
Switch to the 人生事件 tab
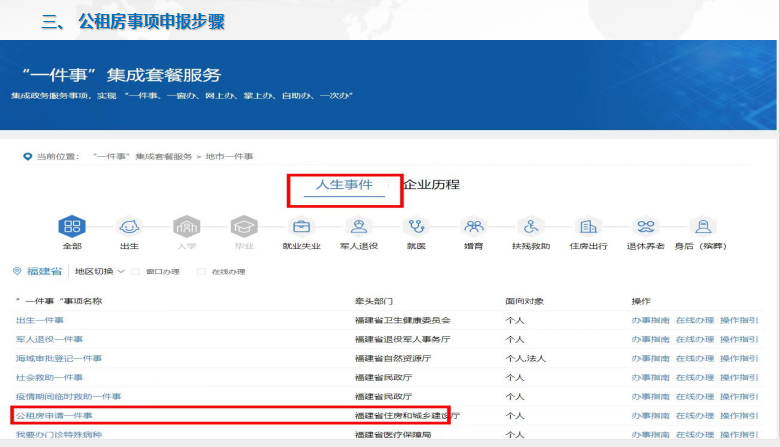344,185
